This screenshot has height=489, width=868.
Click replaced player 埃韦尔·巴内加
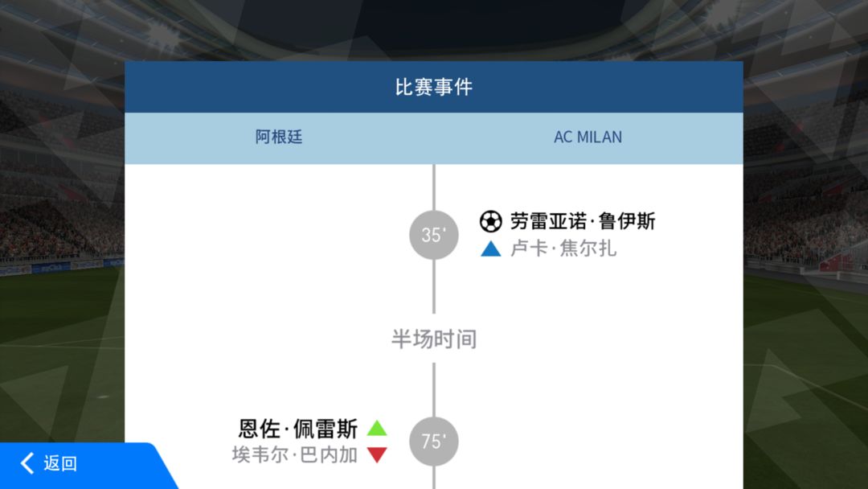tap(295, 454)
